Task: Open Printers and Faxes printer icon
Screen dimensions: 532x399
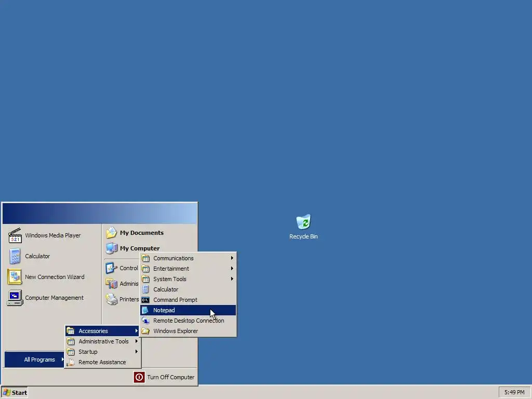Action: [x=111, y=299]
